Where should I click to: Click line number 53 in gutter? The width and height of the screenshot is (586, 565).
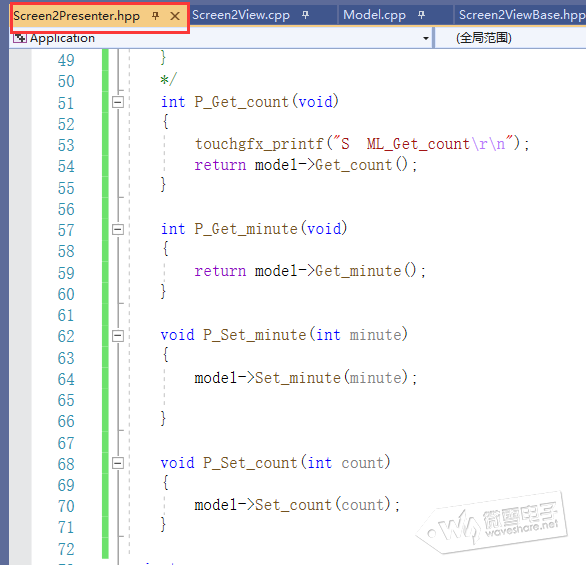point(66,145)
